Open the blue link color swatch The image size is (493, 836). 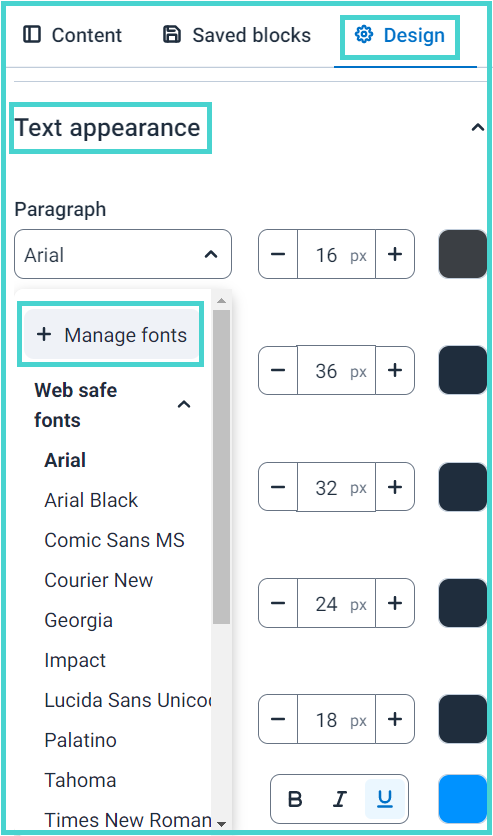[463, 799]
